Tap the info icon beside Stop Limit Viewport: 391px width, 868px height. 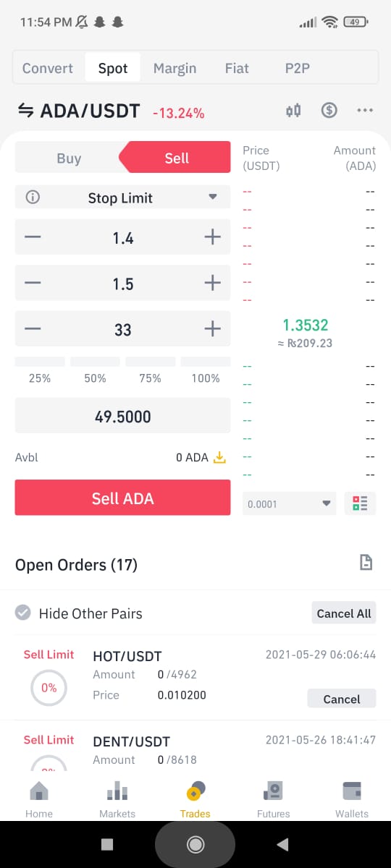pos(33,197)
